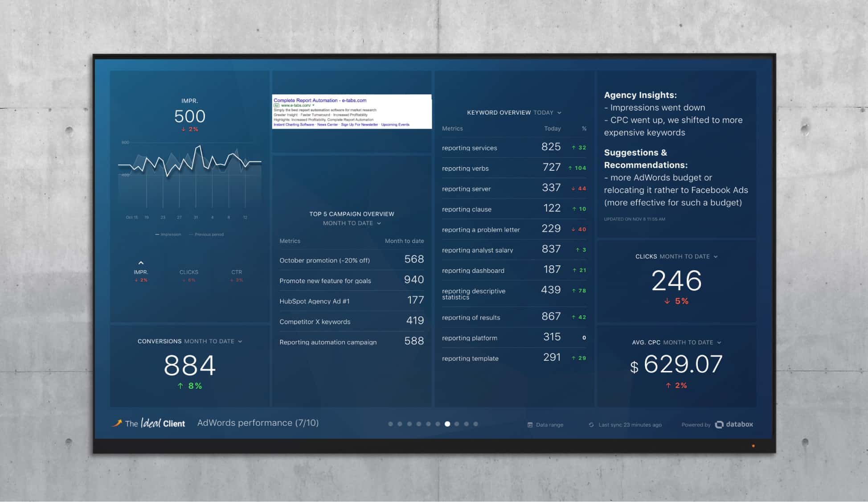Open Complete Report Automation ad link
This screenshot has height=502, width=868.
[319, 100]
